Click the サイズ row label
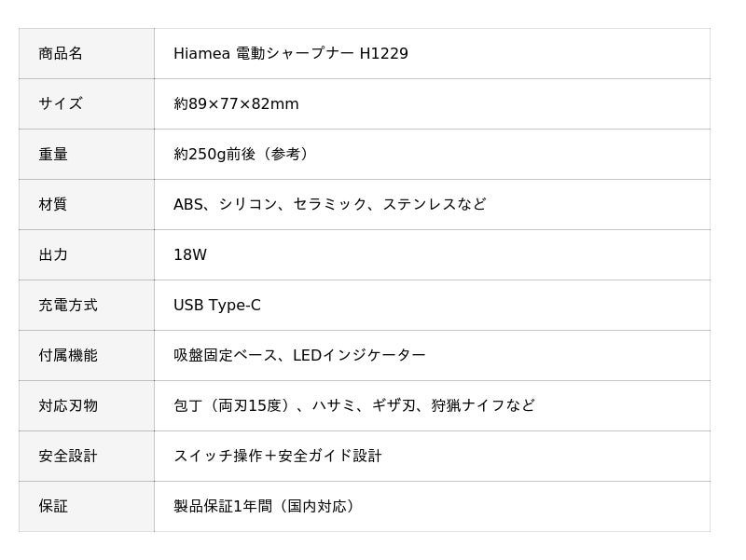The width and height of the screenshot is (746, 560). 61,103
